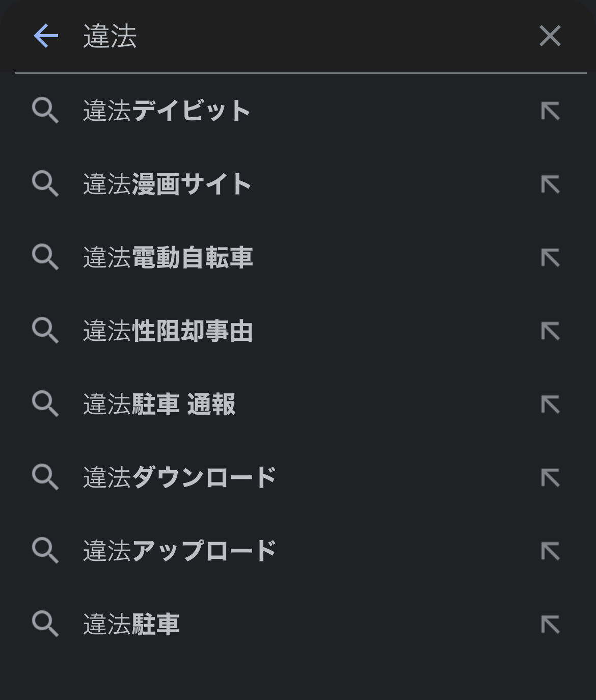The image size is (596, 700).
Task: Click fill-in arrow beside 違法電動自転車
Action: pos(550,258)
